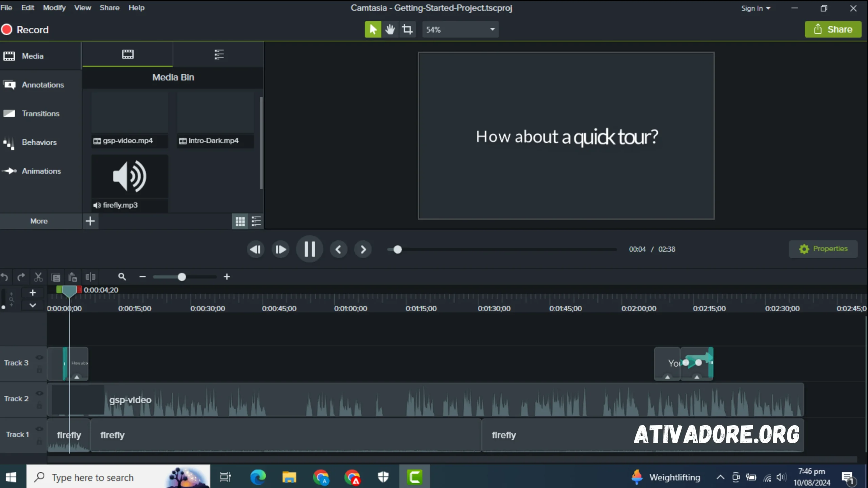
Task: Zoom out the timeline with minus
Action: tap(142, 277)
